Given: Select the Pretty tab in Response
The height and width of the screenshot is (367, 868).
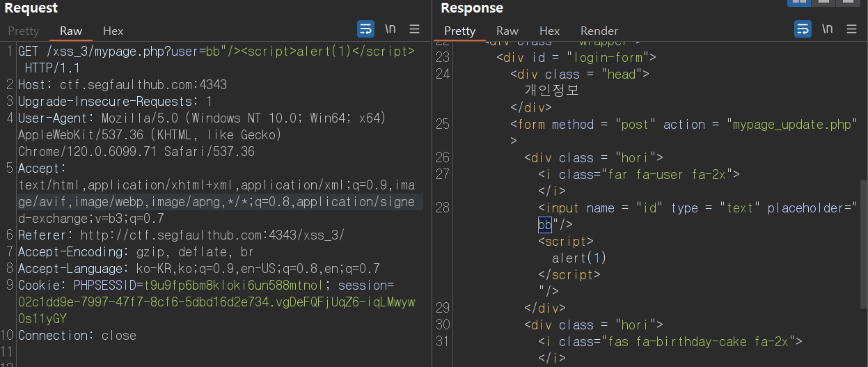Looking at the screenshot, I should (x=460, y=31).
